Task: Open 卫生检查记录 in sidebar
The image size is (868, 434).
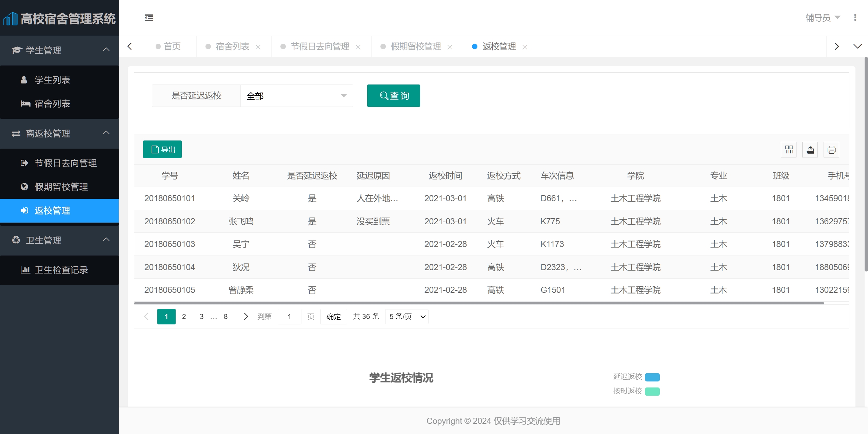Action: tap(59, 270)
